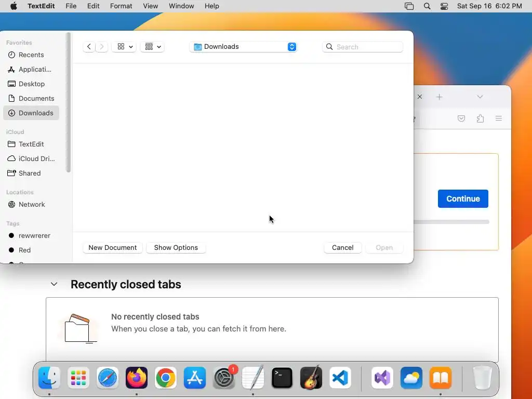Click Stage Manager icon in menu bar
Image resolution: width=532 pixels, height=399 pixels.
(409, 6)
